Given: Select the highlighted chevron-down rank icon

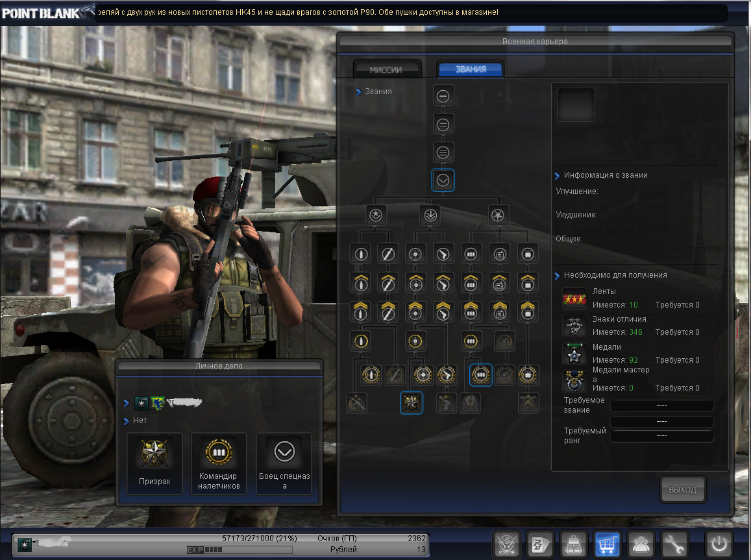Looking at the screenshot, I should point(443,180).
